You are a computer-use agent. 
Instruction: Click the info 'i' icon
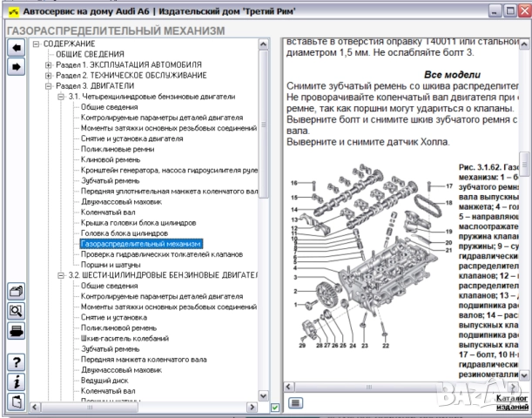click(15, 381)
